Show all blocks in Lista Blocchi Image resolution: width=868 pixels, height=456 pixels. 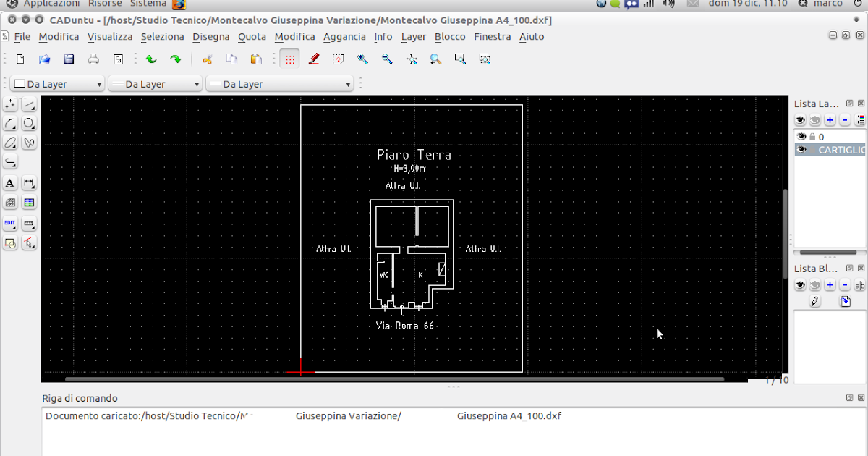[800, 285]
